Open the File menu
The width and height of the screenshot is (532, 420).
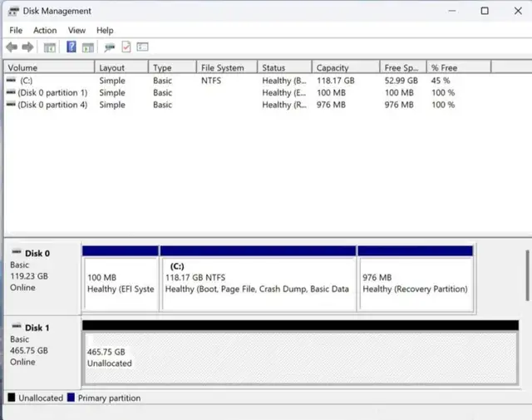[x=16, y=30]
